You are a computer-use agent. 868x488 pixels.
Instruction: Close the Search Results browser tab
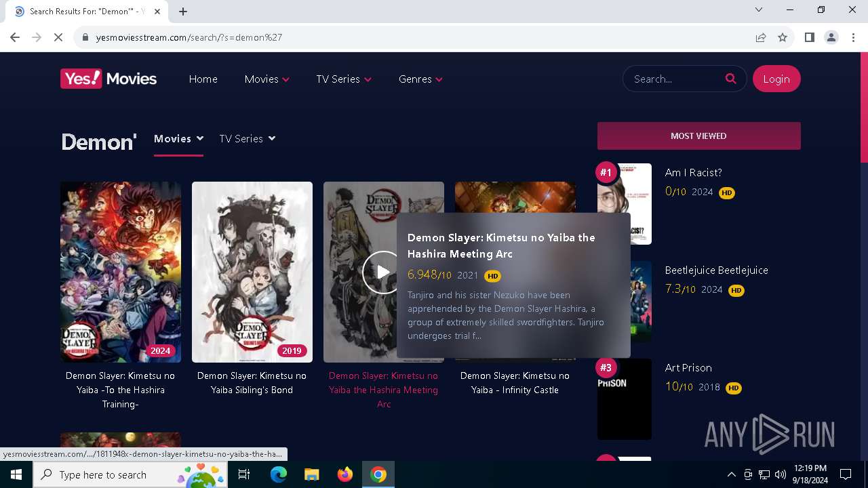point(157,12)
